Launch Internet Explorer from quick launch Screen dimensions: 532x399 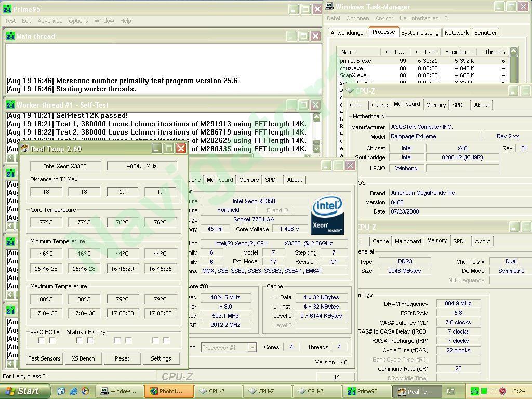[73, 391]
